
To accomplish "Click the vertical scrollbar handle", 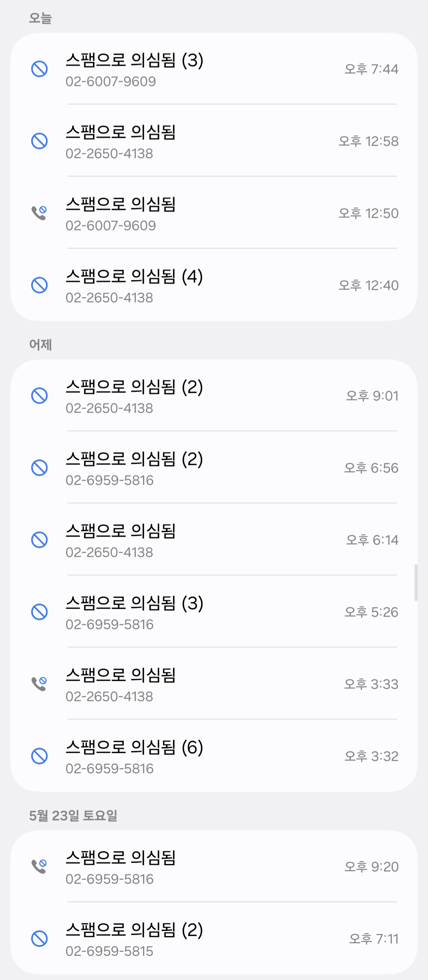I will click(416, 583).
